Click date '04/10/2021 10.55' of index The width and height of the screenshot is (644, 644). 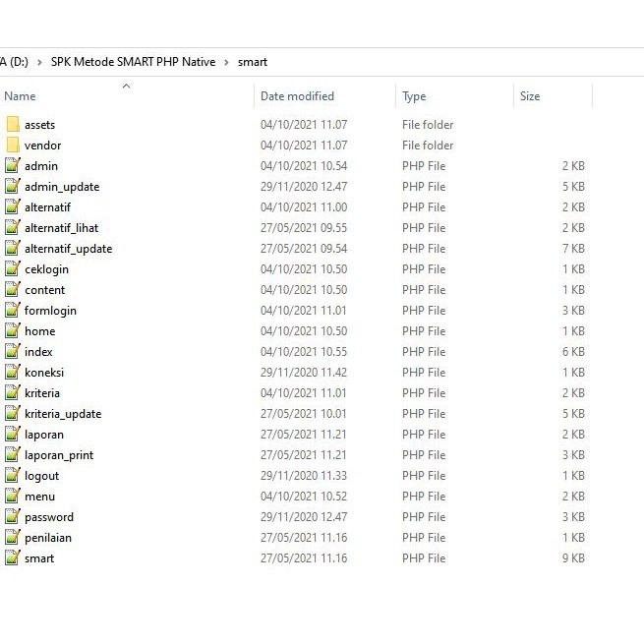click(x=304, y=352)
